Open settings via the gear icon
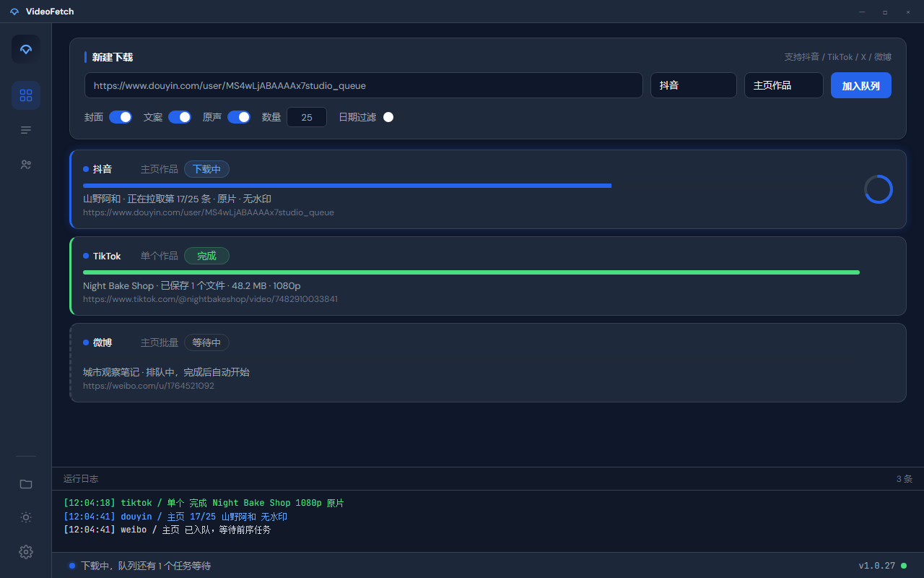 26,552
